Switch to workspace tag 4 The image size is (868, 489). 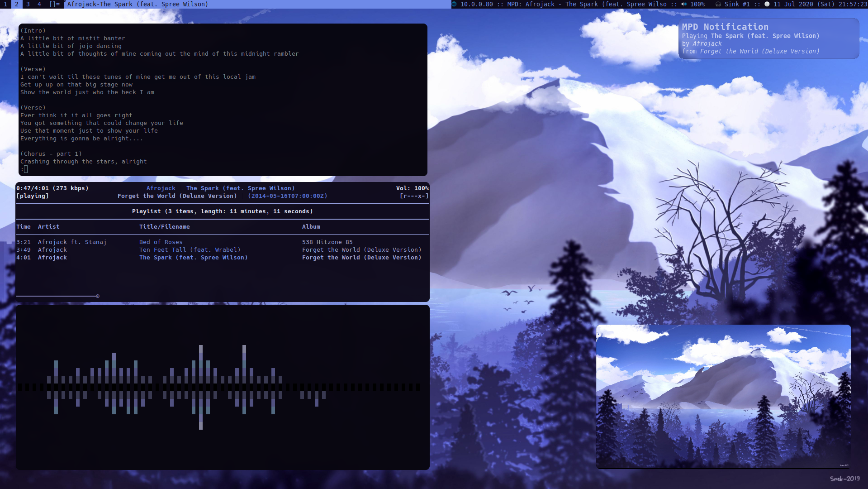(x=39, y=4)
